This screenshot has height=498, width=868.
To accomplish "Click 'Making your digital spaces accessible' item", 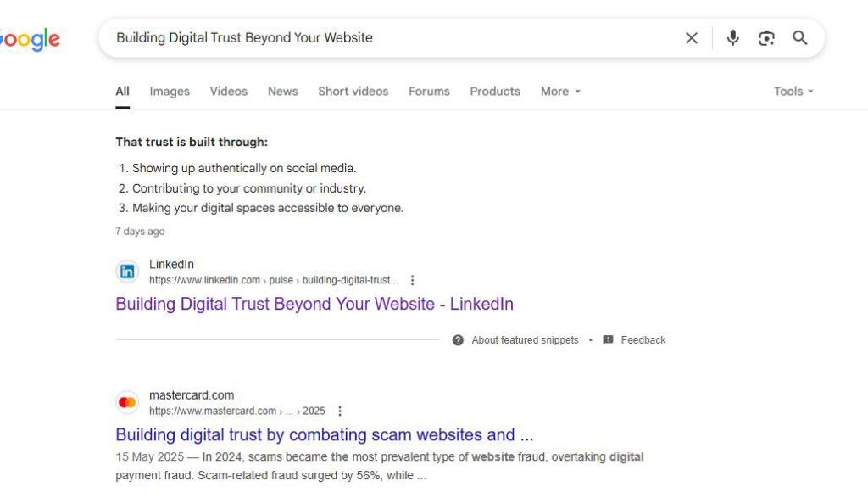I will tap(268, 208).
